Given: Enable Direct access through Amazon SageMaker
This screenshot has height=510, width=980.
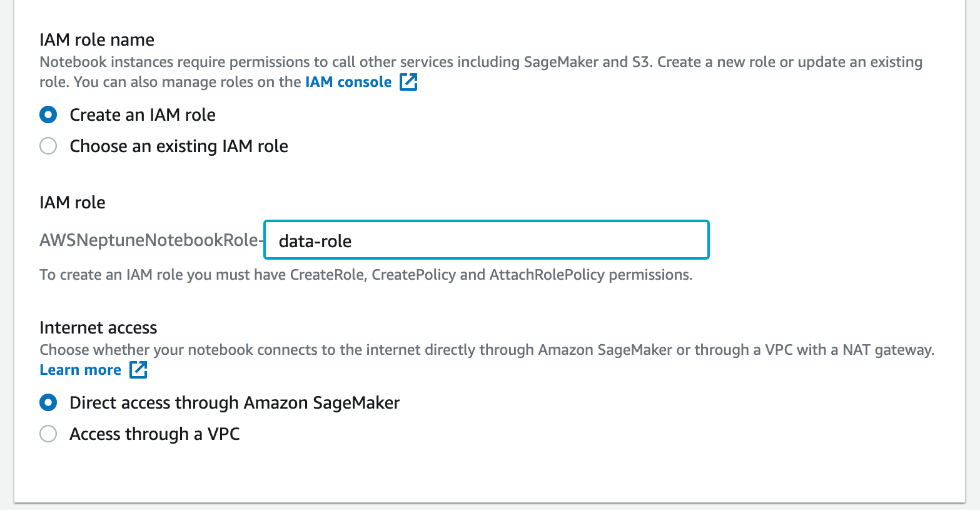Looking at the screenshot, I should 48,402.
